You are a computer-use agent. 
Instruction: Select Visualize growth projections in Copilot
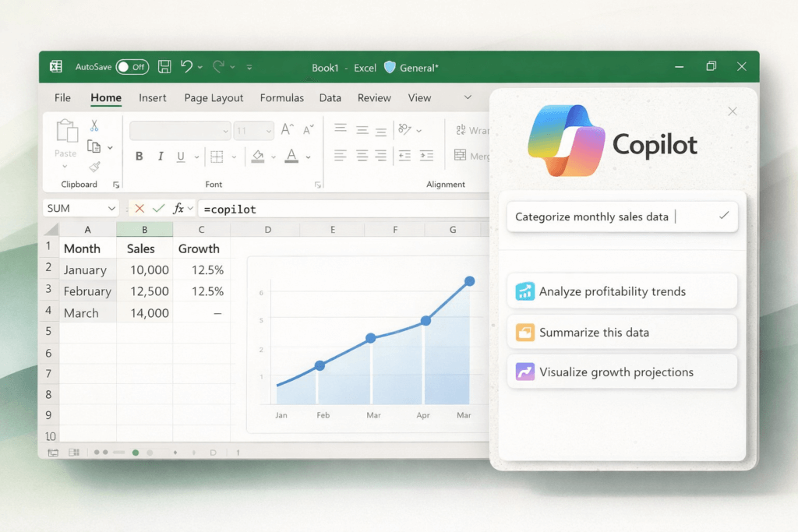coord(622,372)
